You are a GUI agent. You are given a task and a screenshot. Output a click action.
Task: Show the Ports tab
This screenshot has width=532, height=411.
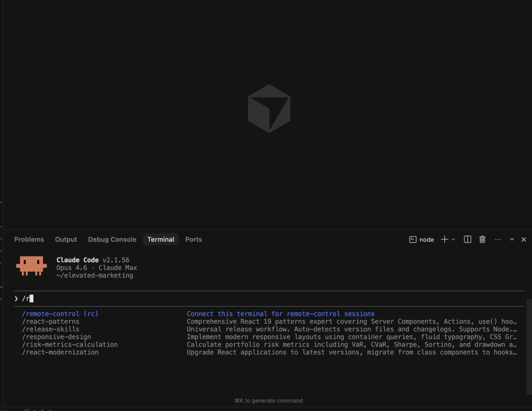(x=193, y=240)
